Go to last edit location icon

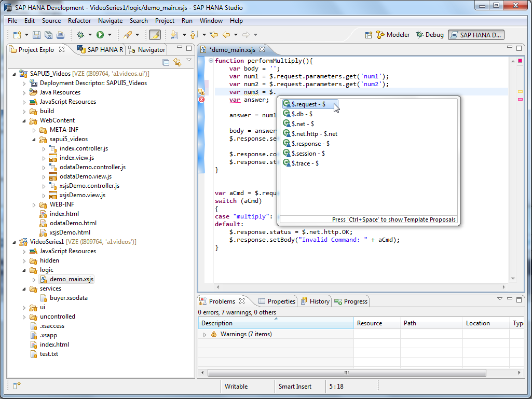tap(214, 35)
